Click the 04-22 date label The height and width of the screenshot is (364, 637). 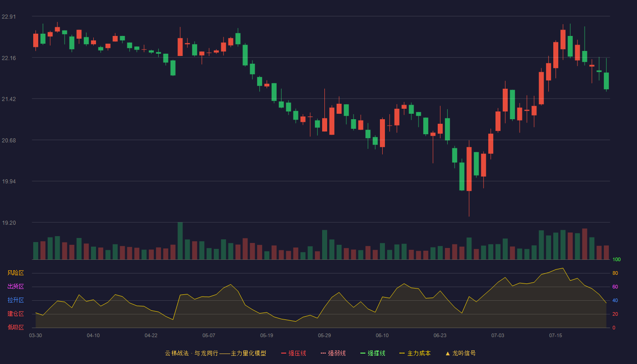pos(151,335)
